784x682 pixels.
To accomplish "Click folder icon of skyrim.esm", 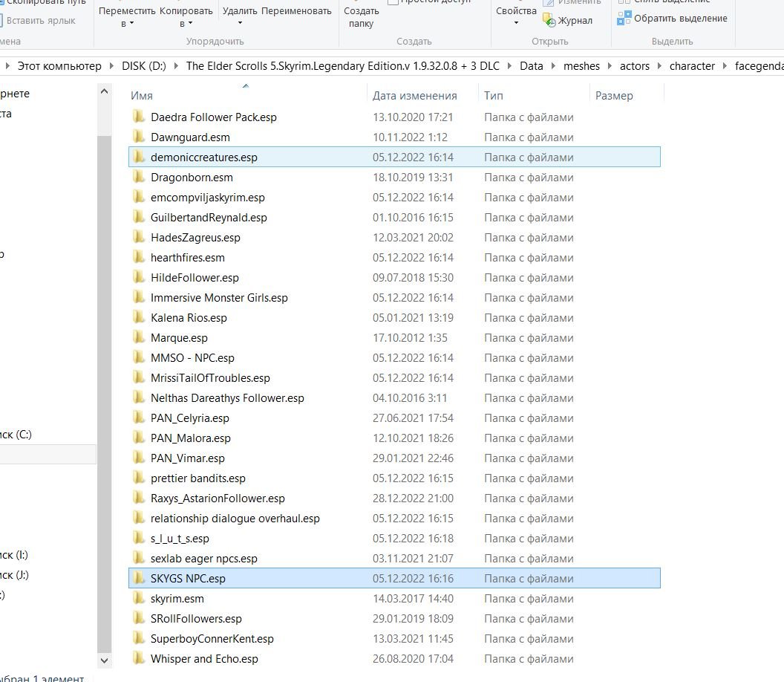I will (x=138, y=598).
